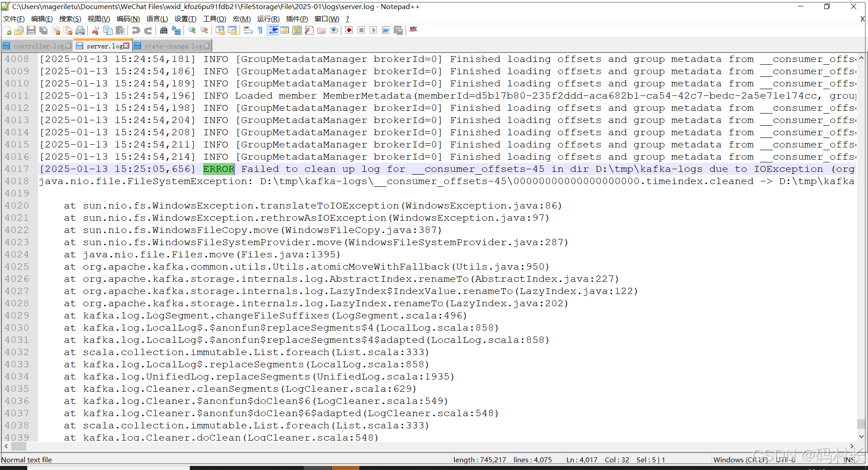Click the Save Recorded Macro icon
Screen dimensions: 868x470
point(398,30)
